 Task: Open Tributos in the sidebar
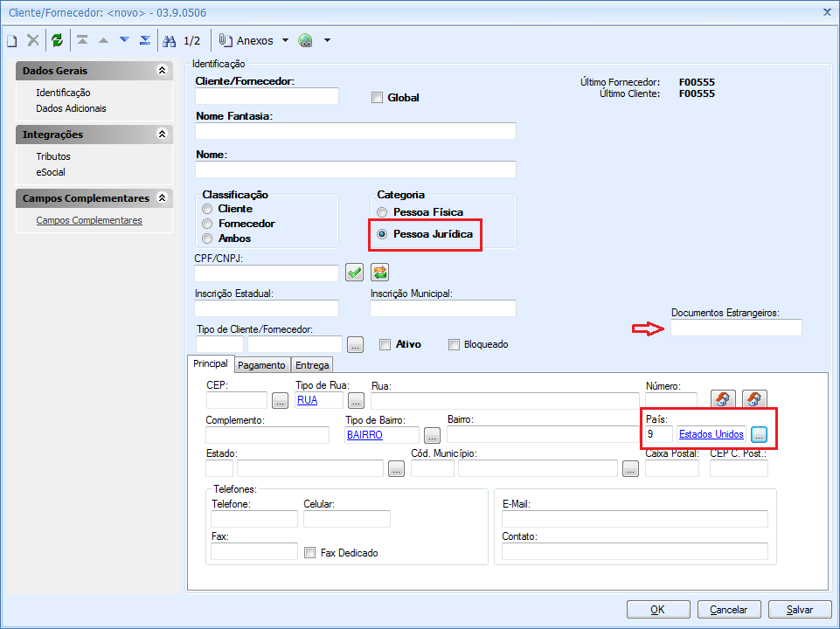(x=53, y=156)
